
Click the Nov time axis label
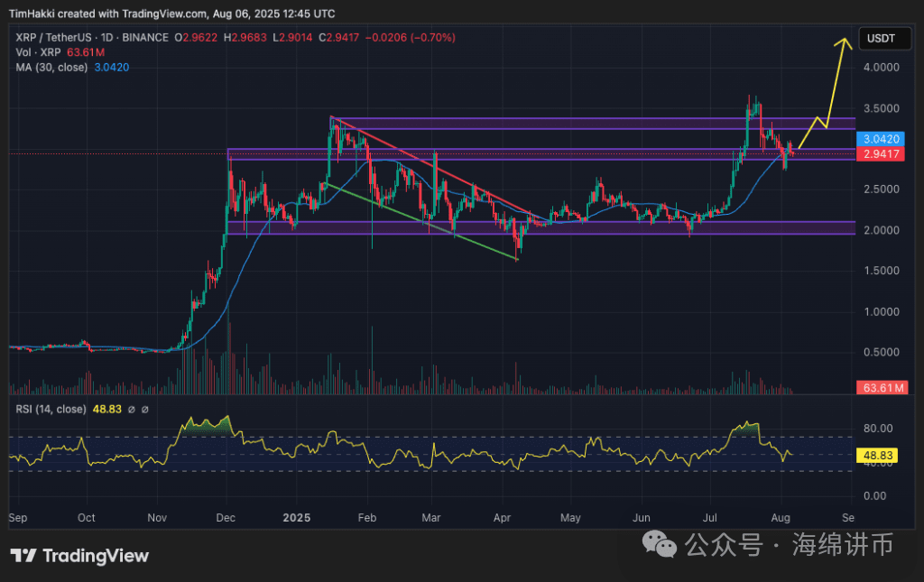[157, 518]
